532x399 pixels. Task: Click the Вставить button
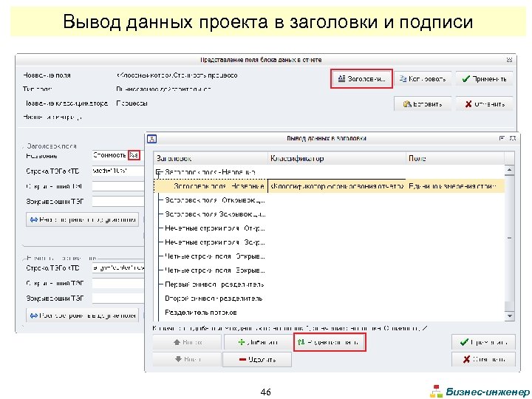pyautogui.click(x=423, y=104)
